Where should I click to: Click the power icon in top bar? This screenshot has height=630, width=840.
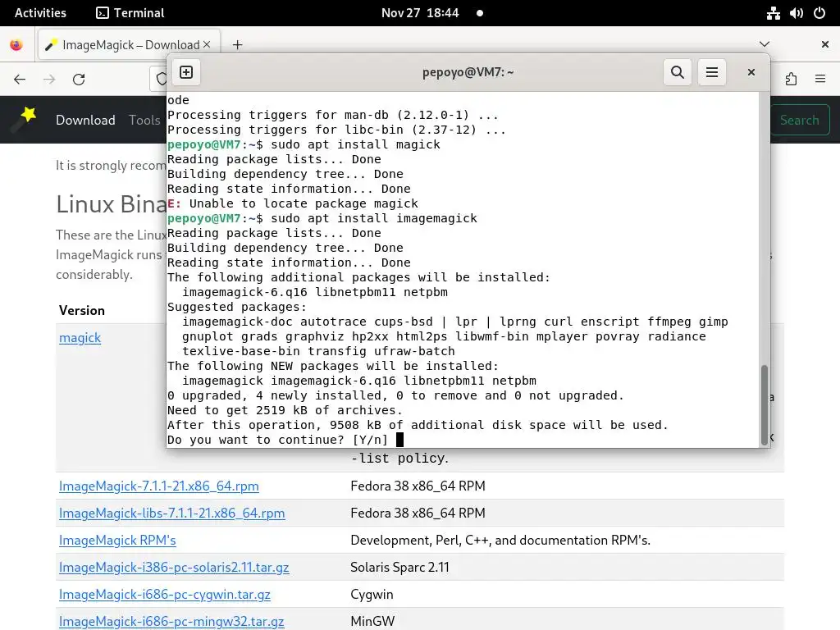click(x=819, y=13)
